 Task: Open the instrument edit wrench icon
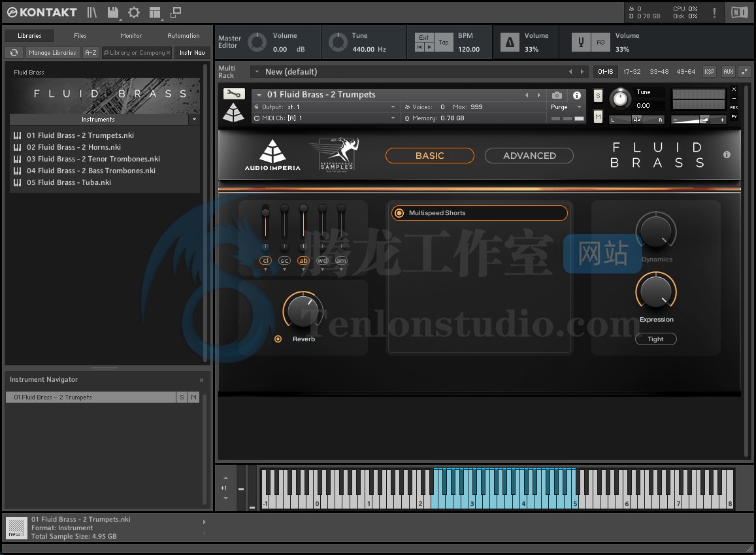point(234,94)
